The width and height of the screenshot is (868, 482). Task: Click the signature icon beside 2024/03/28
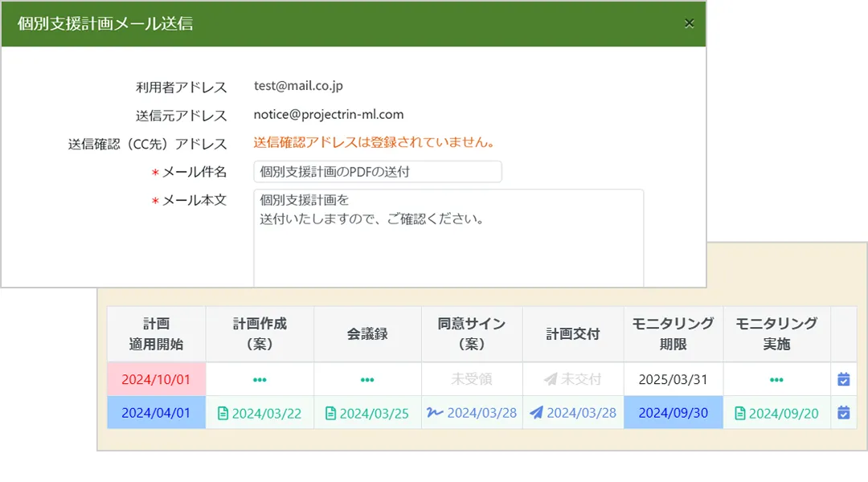(435, 412)
